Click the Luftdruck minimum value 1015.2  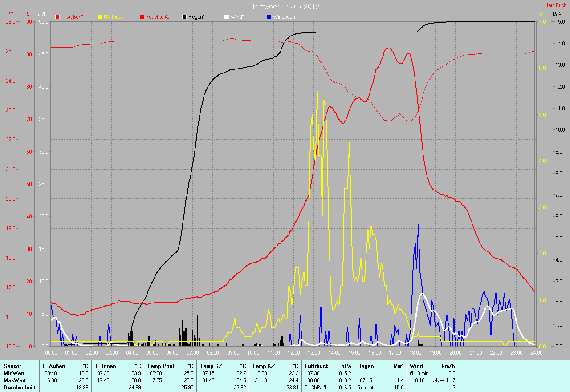tap(344, 373)
